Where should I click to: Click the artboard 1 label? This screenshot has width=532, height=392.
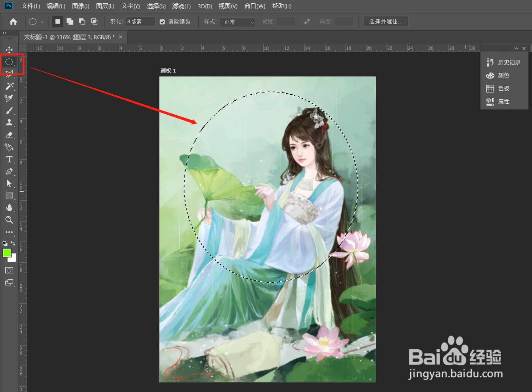tap(168, 71)
